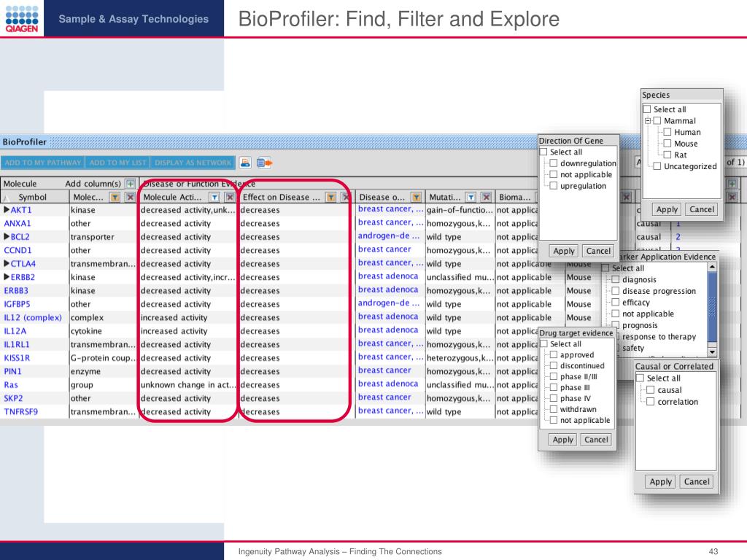The height and width of the screenshot is (560, 747).
Task: Cancel the Species filter dialog
Action: click(702, 209)
